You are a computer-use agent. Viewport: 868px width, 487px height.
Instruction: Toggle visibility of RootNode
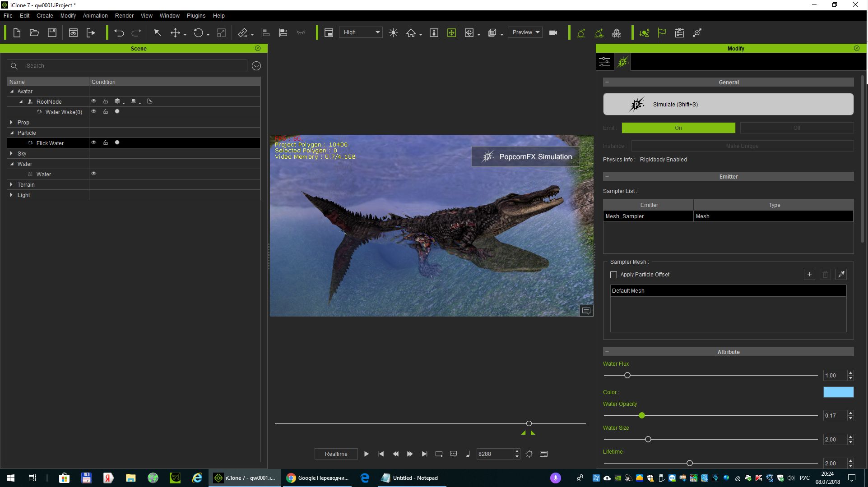coord(94,101)
